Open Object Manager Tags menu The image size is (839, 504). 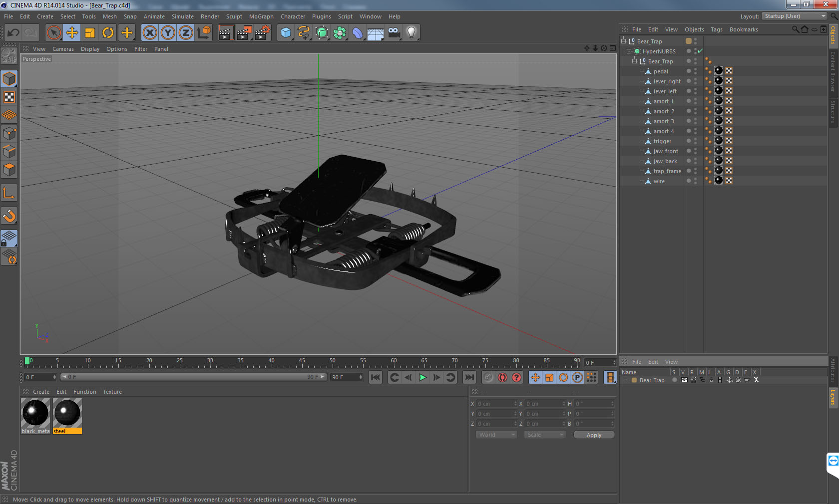point(717,29)
